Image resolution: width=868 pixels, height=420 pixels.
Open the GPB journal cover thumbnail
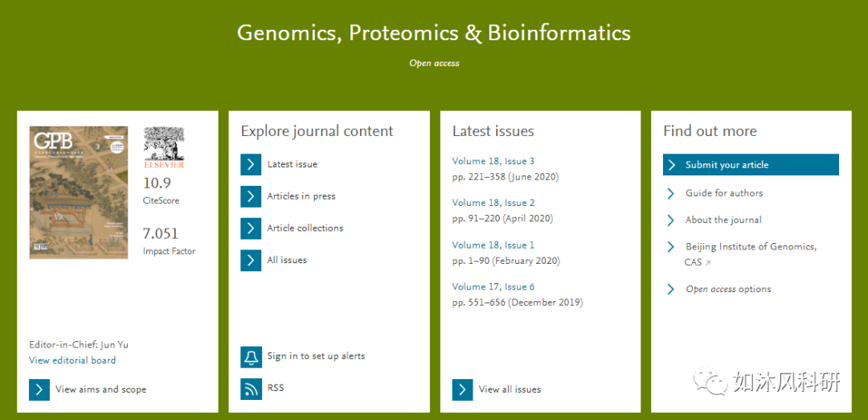point(79,192)
